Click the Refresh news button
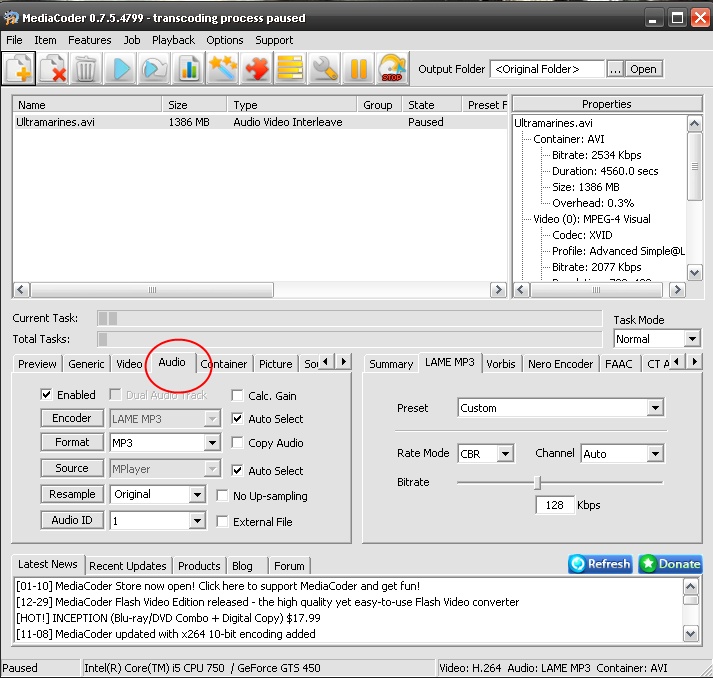This screenshot has width=713, height=678. 600,564
